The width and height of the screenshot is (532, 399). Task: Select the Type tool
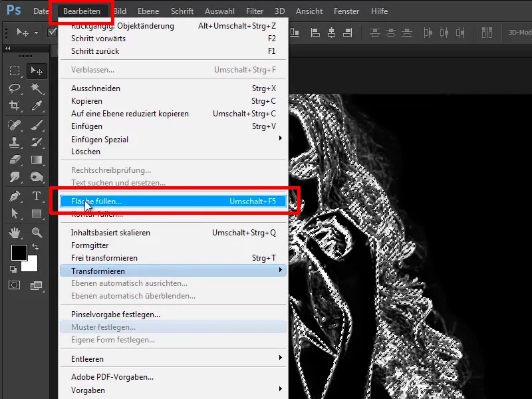37,196
